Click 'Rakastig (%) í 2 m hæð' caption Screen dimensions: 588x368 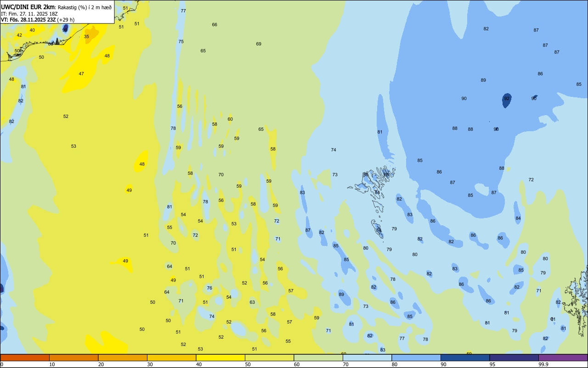[x=85, y=7]
